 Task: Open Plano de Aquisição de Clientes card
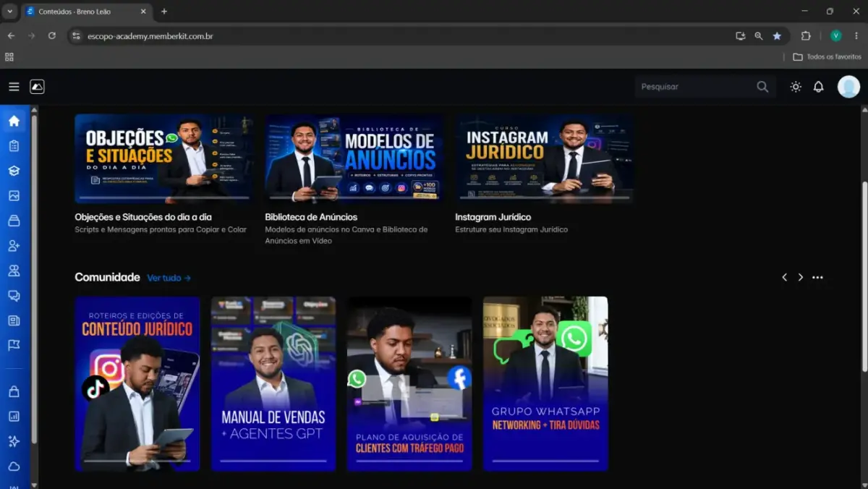[x=409, y=384]
